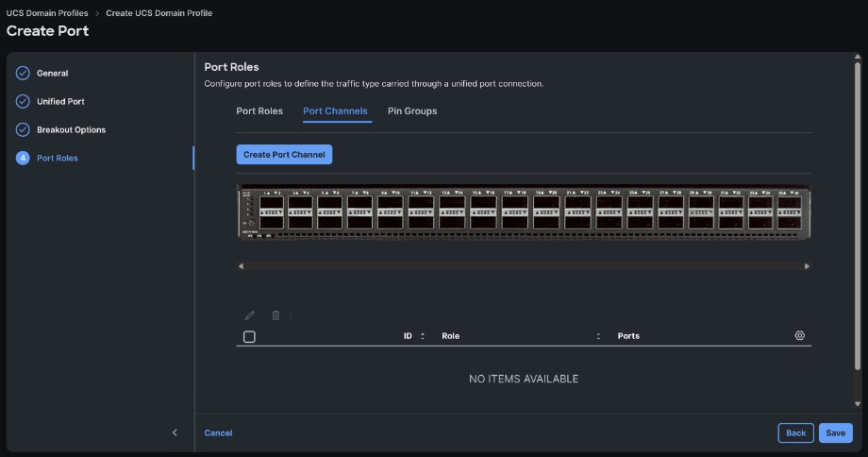Screen dimensions: 868x457
Task: Select port 14 on the switch graphic
Action: pos(451,223)
